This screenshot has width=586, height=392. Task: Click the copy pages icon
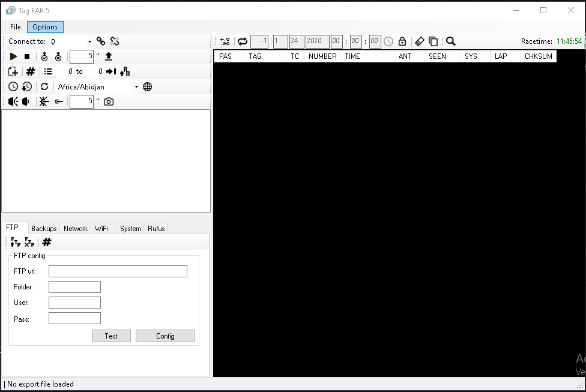click(x=433, y=41)
